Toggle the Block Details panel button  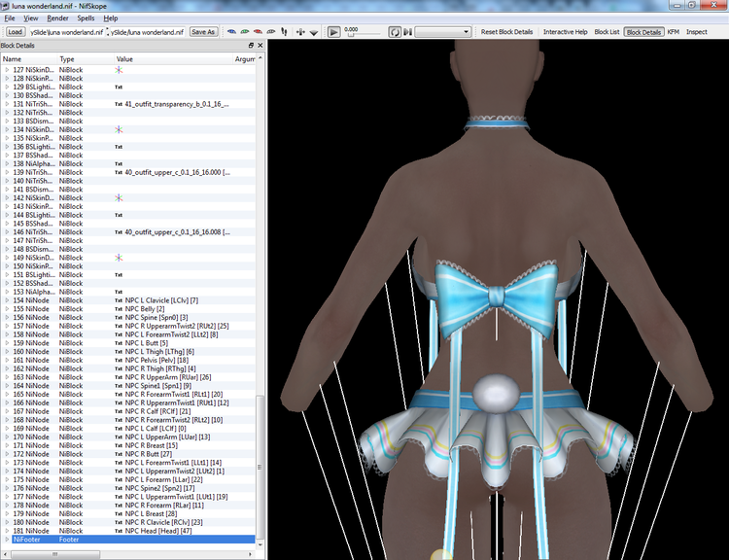pyautogui.click(x=643, y=32)
